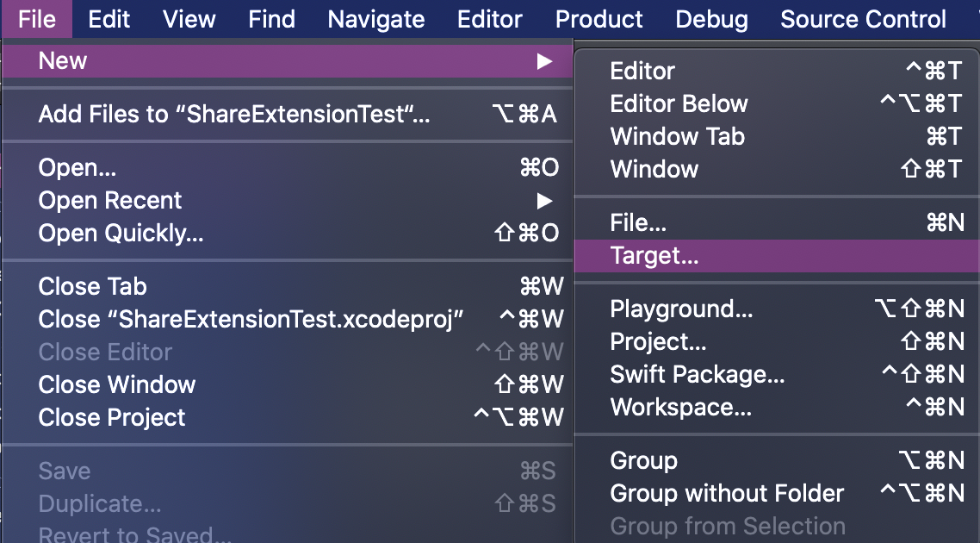Choose File… to create new file

(x=638, y=223)
